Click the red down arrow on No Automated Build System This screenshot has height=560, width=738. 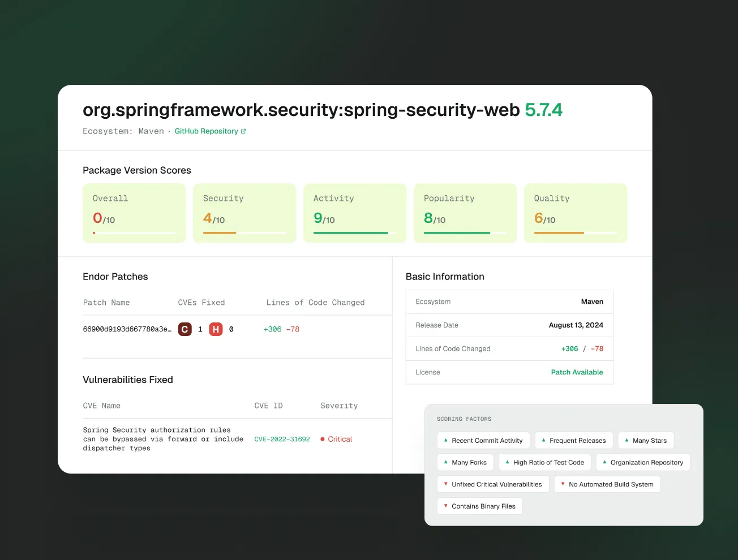[563, 484]
